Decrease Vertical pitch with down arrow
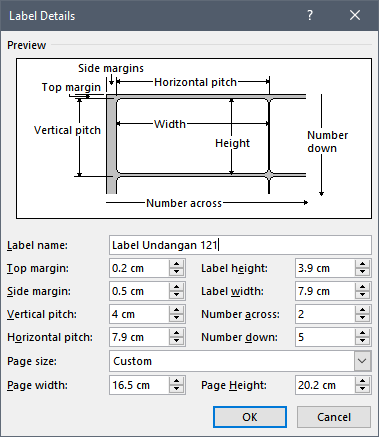Image resolution: width=379 pixels, height=437 pixels. point(177,318)
